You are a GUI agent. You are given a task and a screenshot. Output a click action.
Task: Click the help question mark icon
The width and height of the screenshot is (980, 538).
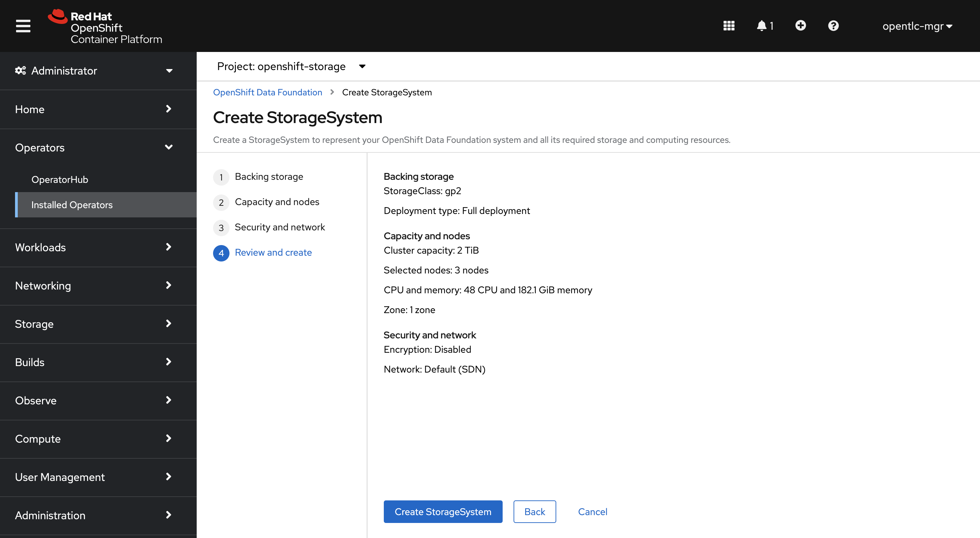click(833, 26)
